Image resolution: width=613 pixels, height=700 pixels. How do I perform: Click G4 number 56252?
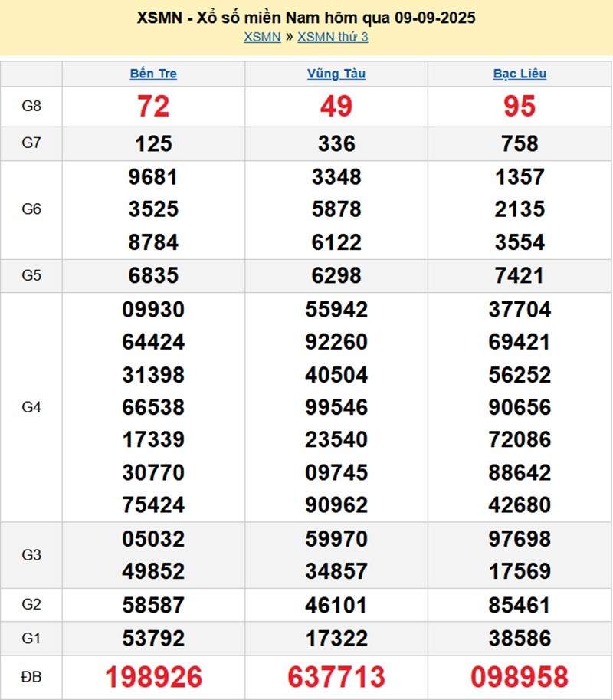pyautogui.click(x=520, y=375)
